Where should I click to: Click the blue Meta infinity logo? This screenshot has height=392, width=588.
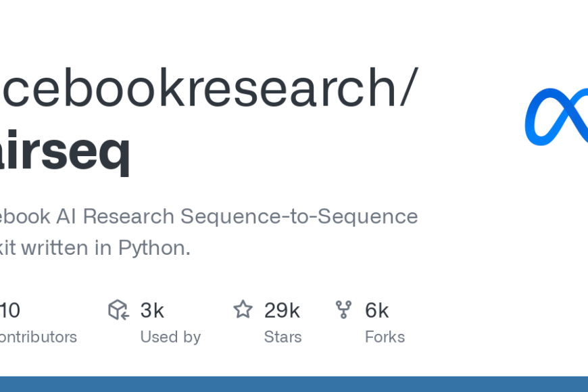coord(556,117)
